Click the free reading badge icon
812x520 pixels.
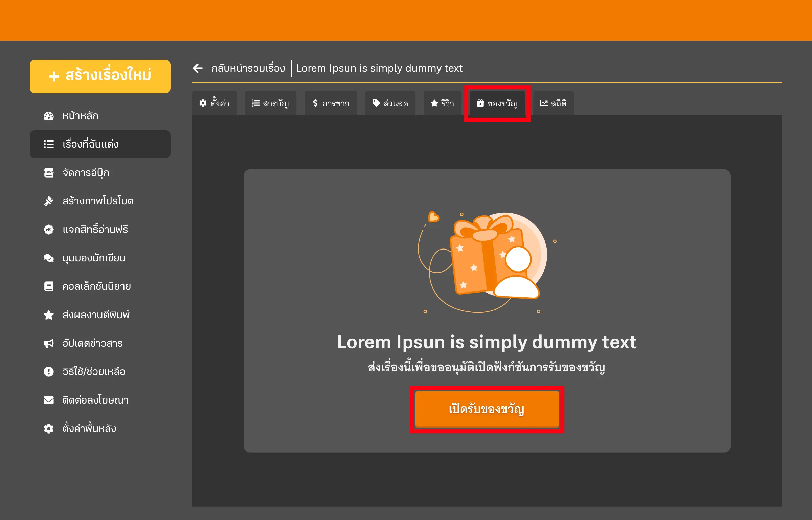49,230
